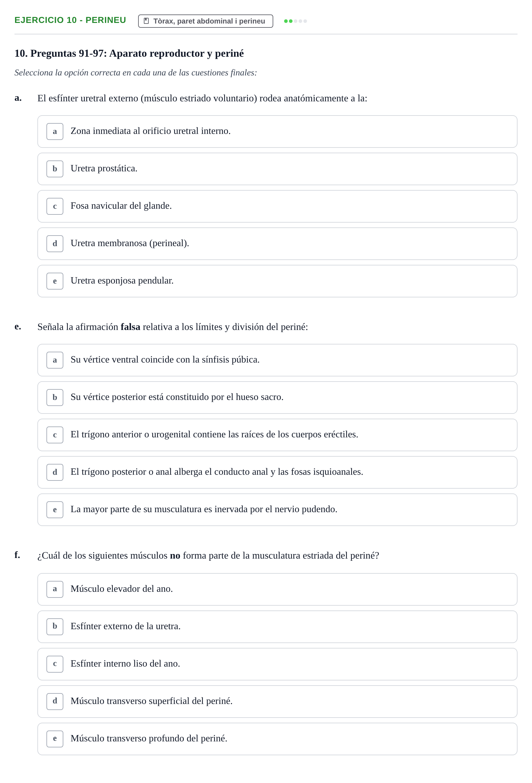Click the difficulty dots indicator
Screen dimensions: 532x783
coord(295,21)
